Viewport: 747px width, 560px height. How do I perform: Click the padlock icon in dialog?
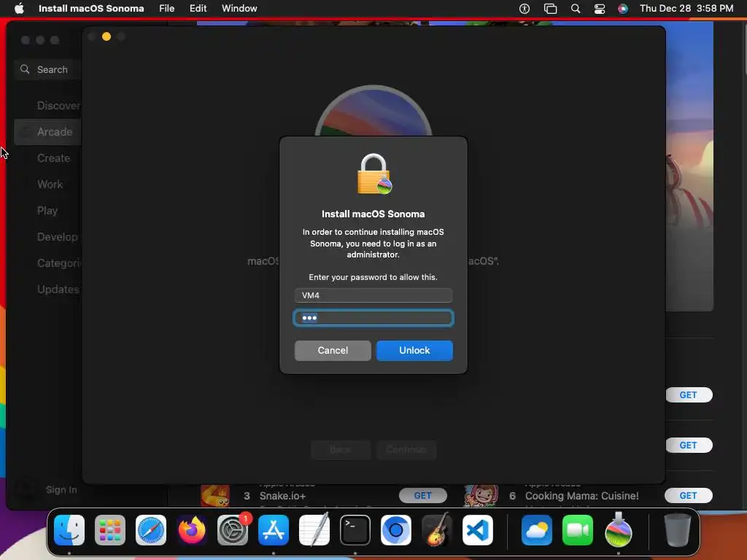[x=374, y=174]
